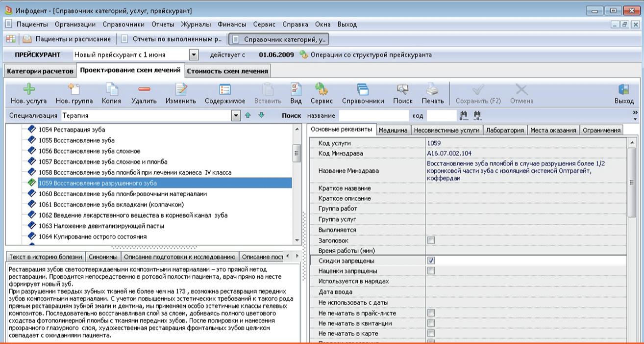The height and width of the screenshot is (344, 644).
Task: Click the green down arrow next to Специализация
Action: click(x=261, y=115)
